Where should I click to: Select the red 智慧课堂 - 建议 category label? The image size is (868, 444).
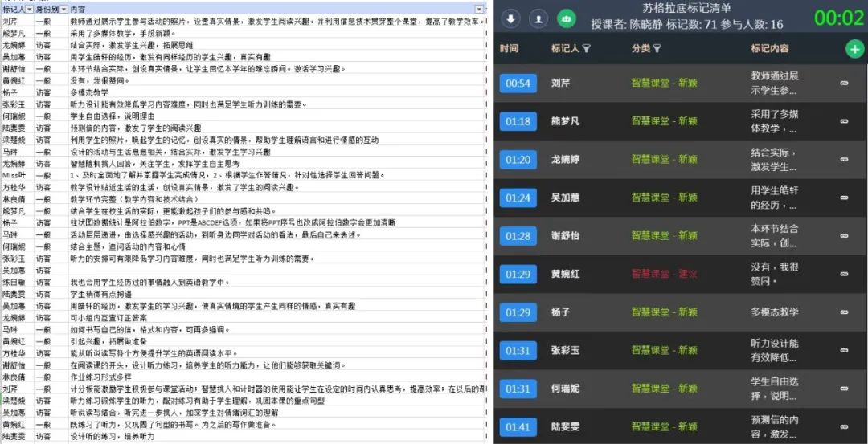click(664, 274)
